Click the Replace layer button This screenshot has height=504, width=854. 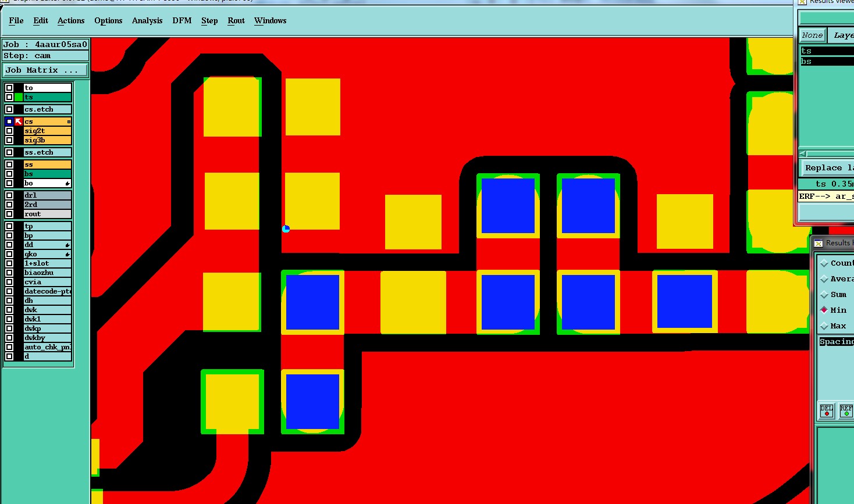827,168
